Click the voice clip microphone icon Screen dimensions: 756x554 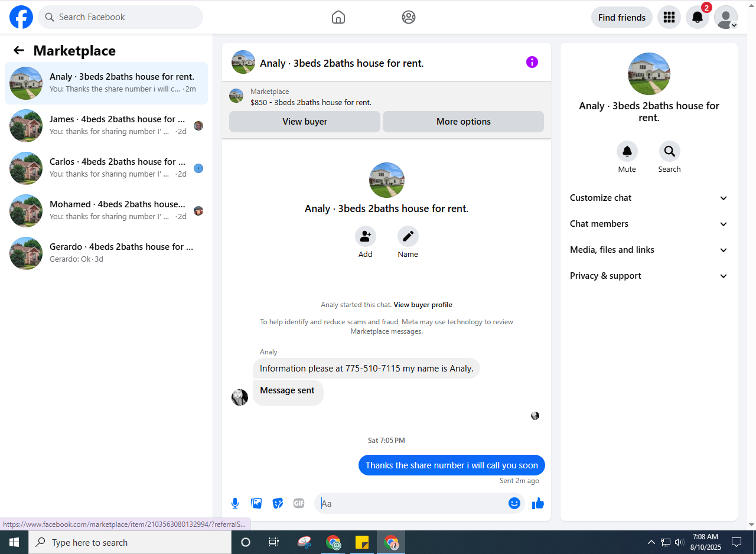[235, 503]
